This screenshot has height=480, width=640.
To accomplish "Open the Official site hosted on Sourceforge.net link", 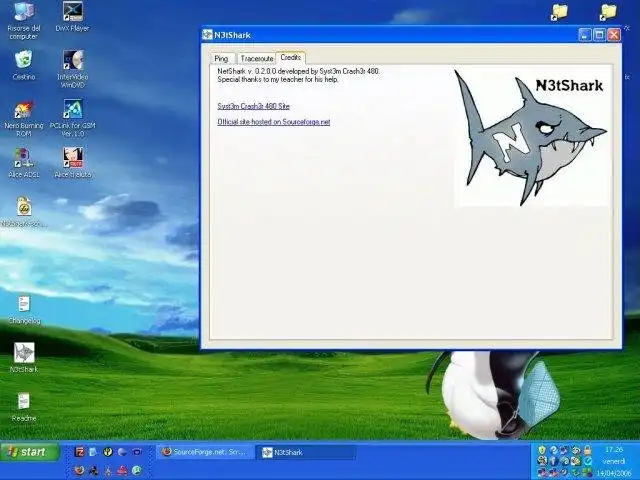I will 273,122.
